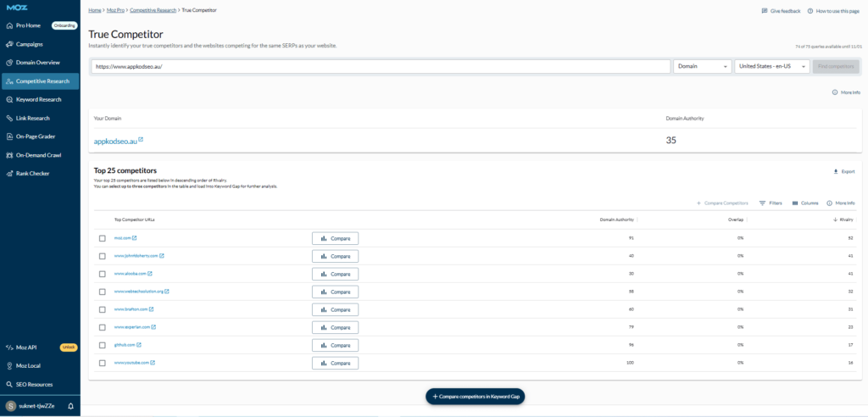Sort table by Rivalry column header

point(843,220)
